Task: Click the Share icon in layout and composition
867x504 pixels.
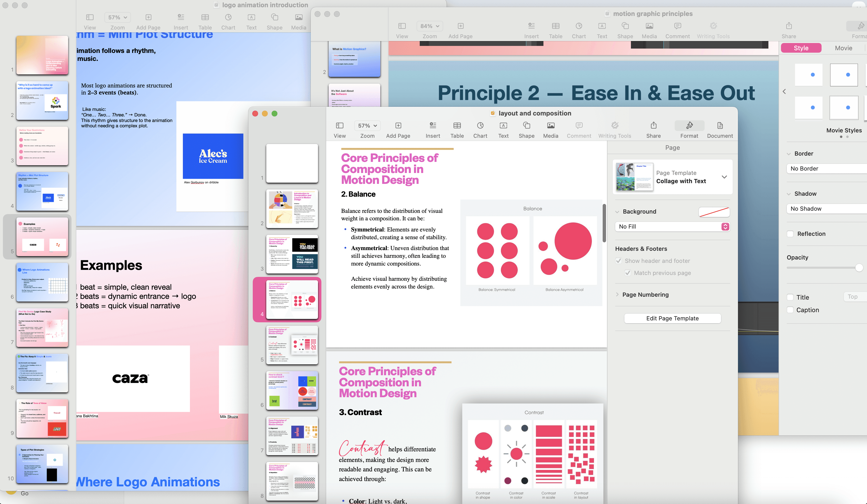Action: tap(653, 126)
